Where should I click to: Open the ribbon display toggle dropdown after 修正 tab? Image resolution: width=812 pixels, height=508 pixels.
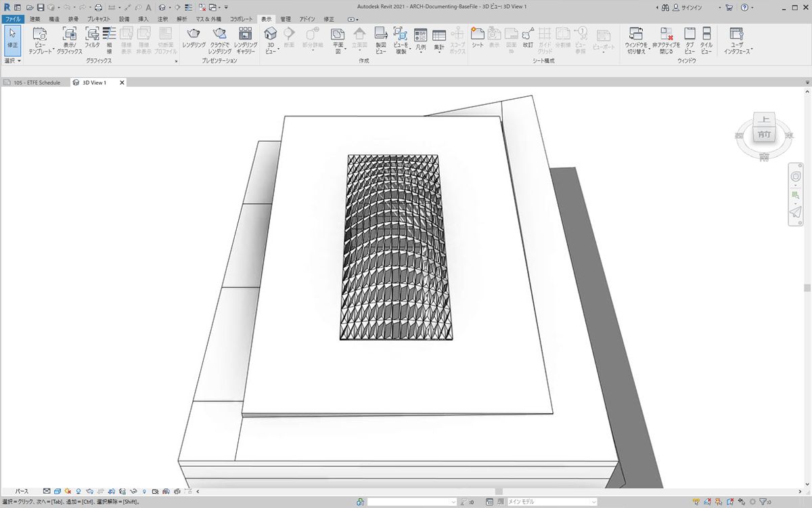click(x=353, y=19)
